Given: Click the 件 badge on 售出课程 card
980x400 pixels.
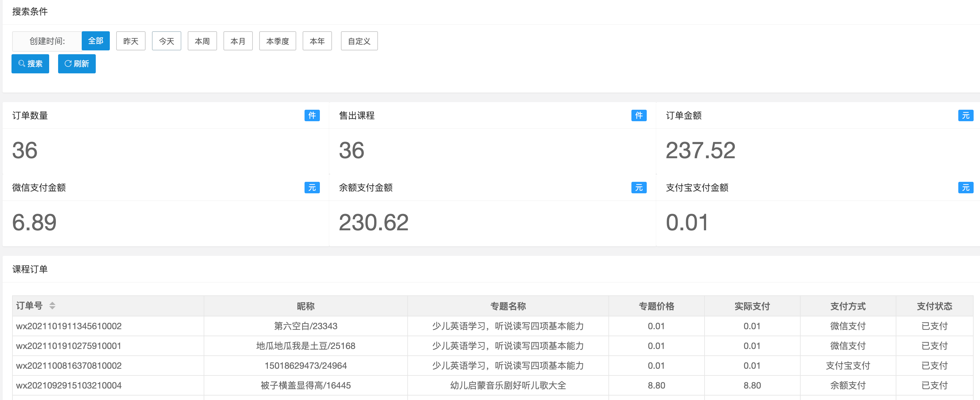Looking at the screenshot, I should [639, 115].
